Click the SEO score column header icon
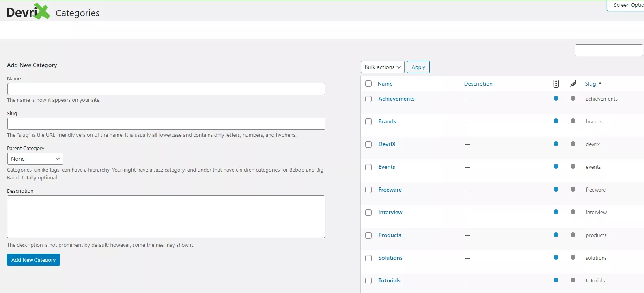 point(556,84)
